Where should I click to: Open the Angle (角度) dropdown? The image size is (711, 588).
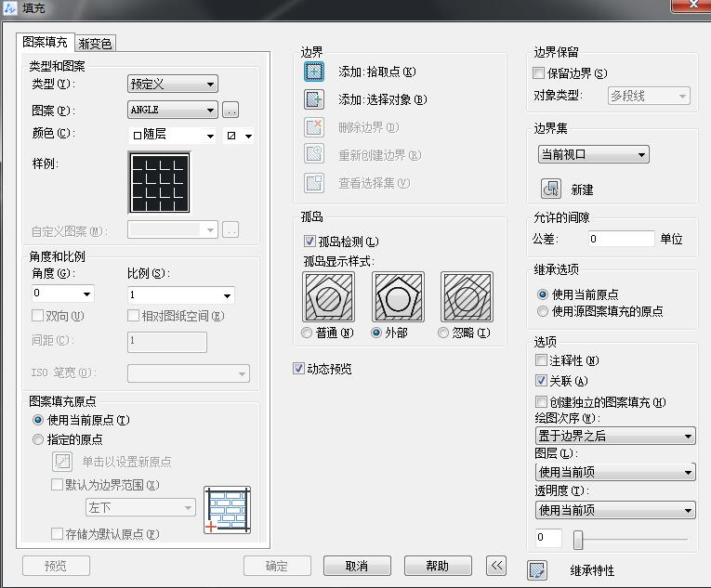tap(63, 294)
